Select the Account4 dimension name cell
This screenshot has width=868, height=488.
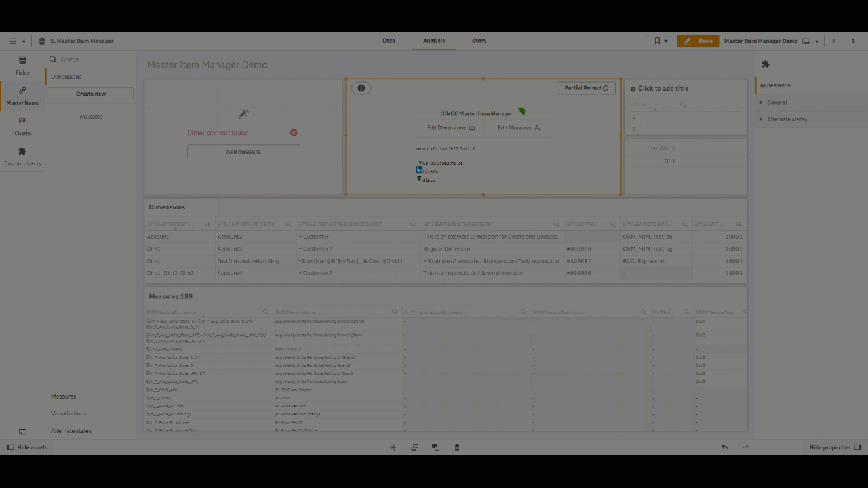[x=255, y=273]
